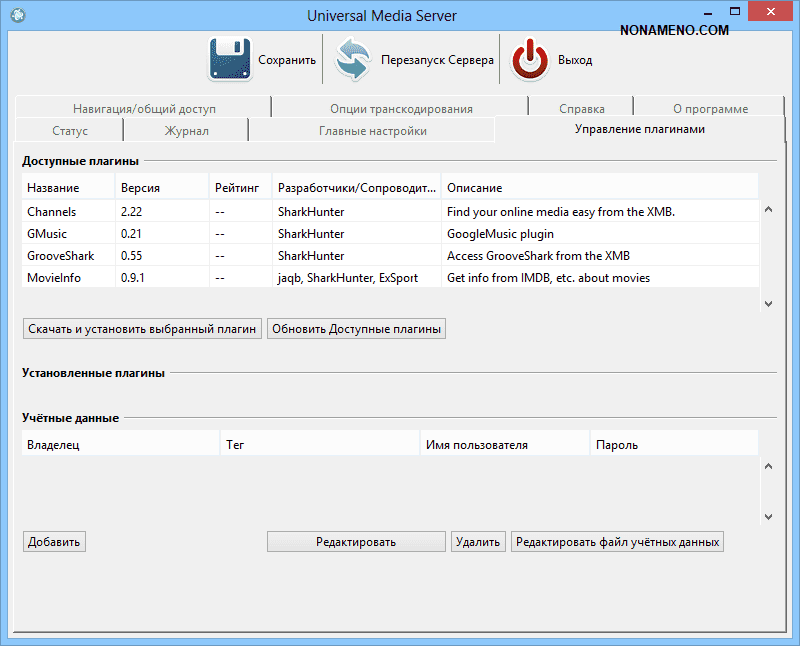Viewport: 800px width, 646px height.
Task: Click the Удалить button
Action: click(x=478, y=542)
